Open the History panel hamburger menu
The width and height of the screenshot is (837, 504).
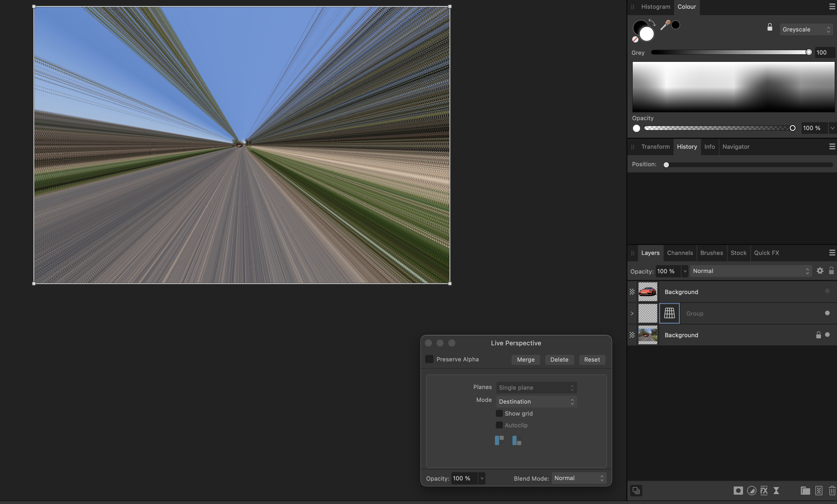832,147
